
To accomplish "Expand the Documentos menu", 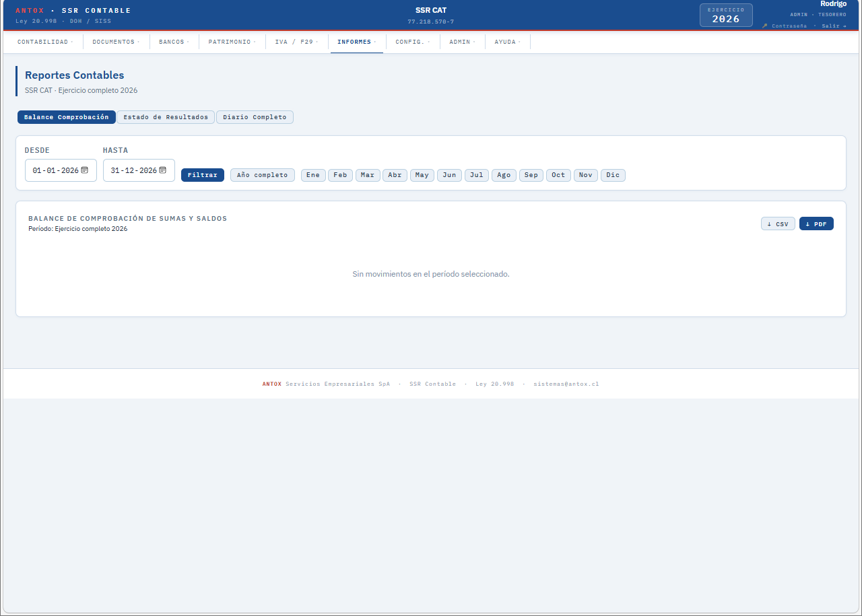I will pos(115,42).
